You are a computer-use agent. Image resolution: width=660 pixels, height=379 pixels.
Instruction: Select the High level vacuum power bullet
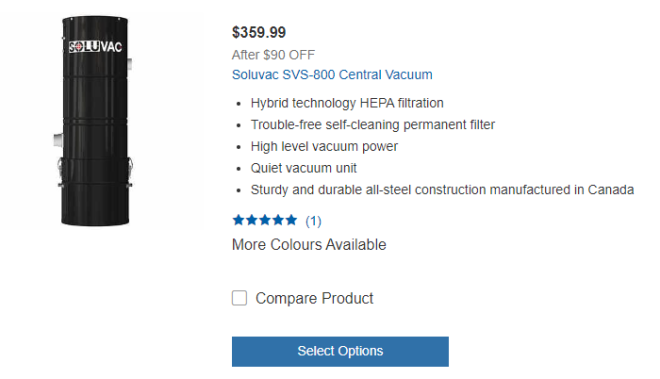[324, 147]
